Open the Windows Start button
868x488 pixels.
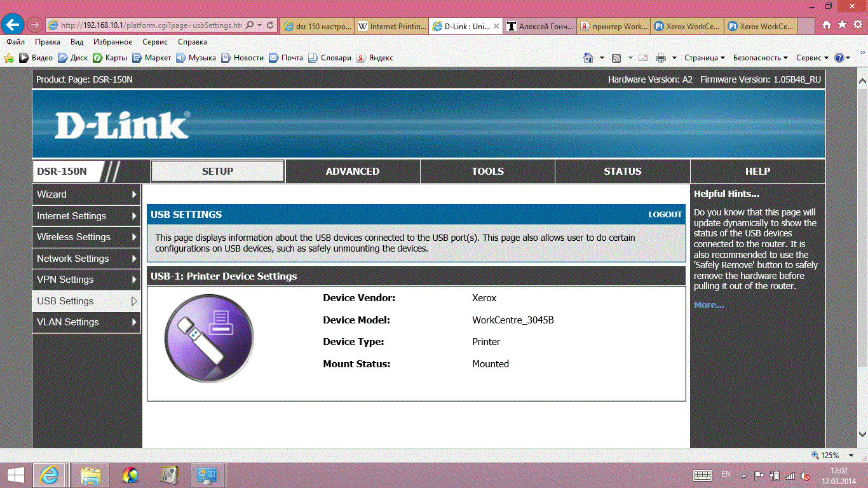[x=16, y=475]
